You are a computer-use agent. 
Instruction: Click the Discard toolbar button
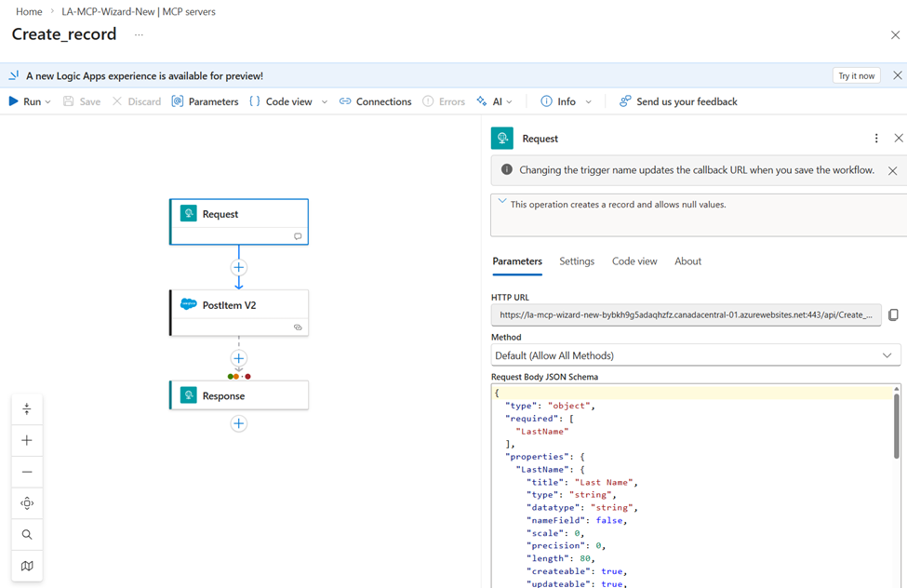(137, 101)
